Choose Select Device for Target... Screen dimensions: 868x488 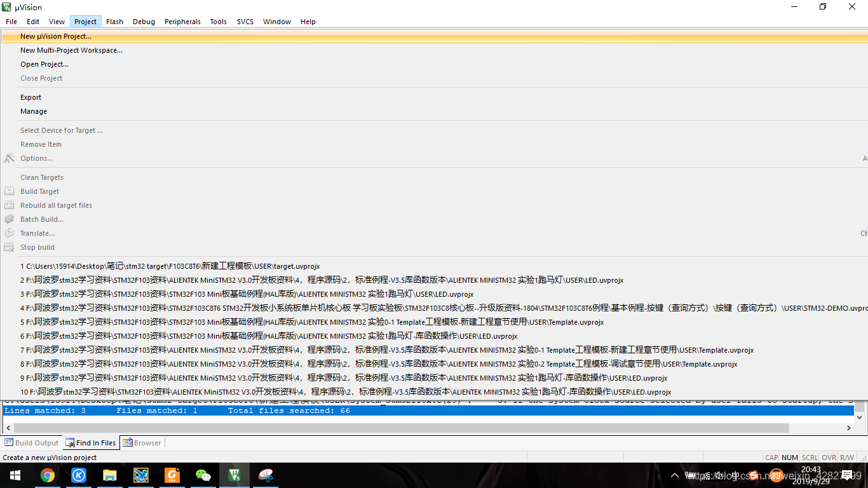click(434, 130)
